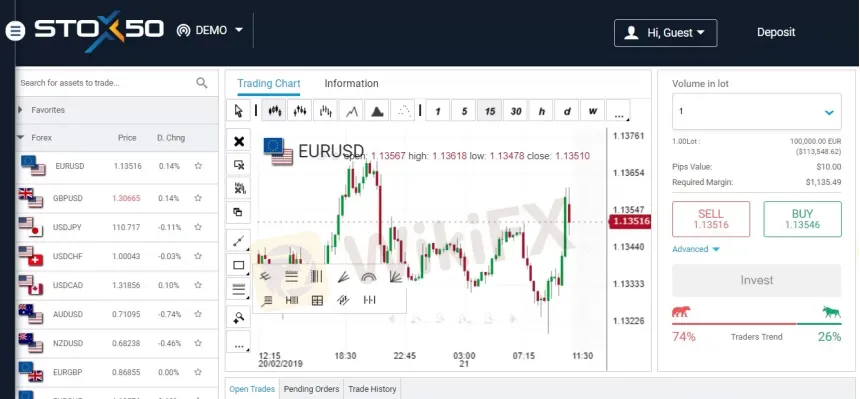Toggle favorite star for GBPUSD
This screenshot has width=860, height=399.
click(198, 198)
